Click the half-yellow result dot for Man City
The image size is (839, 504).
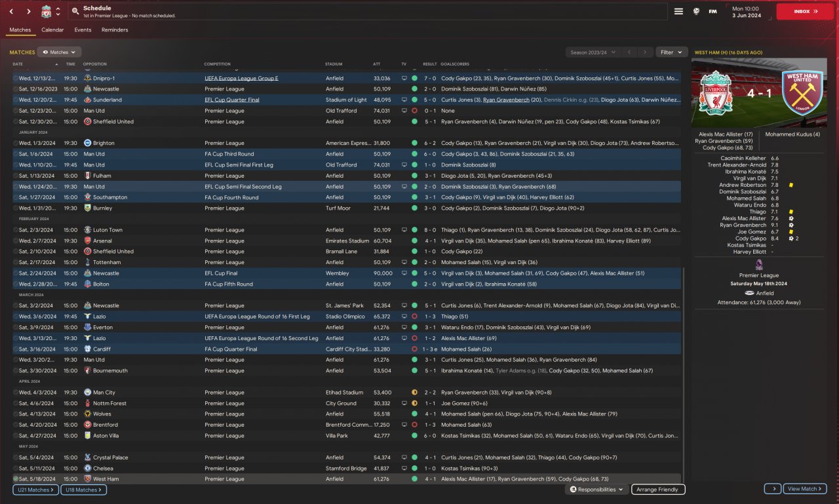click(414, 393)
